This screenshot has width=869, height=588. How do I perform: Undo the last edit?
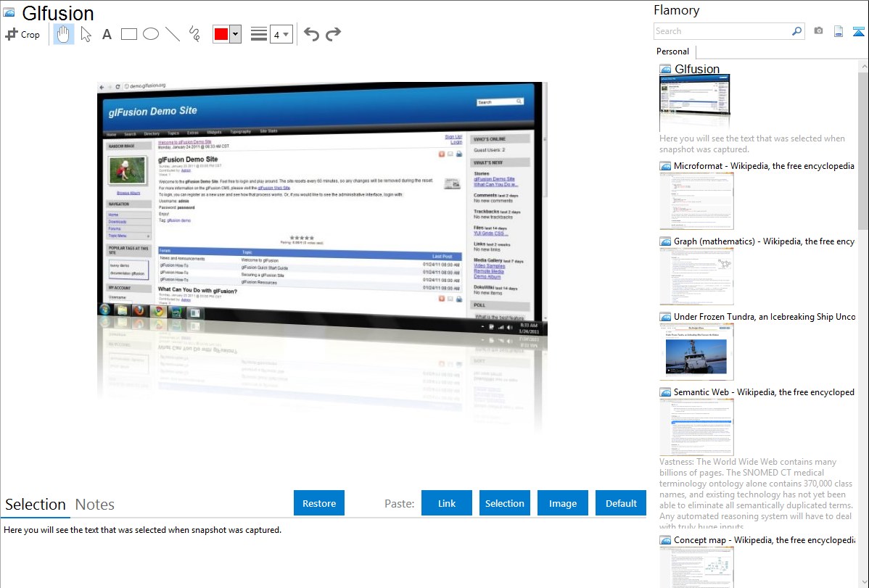pos(311,34)
